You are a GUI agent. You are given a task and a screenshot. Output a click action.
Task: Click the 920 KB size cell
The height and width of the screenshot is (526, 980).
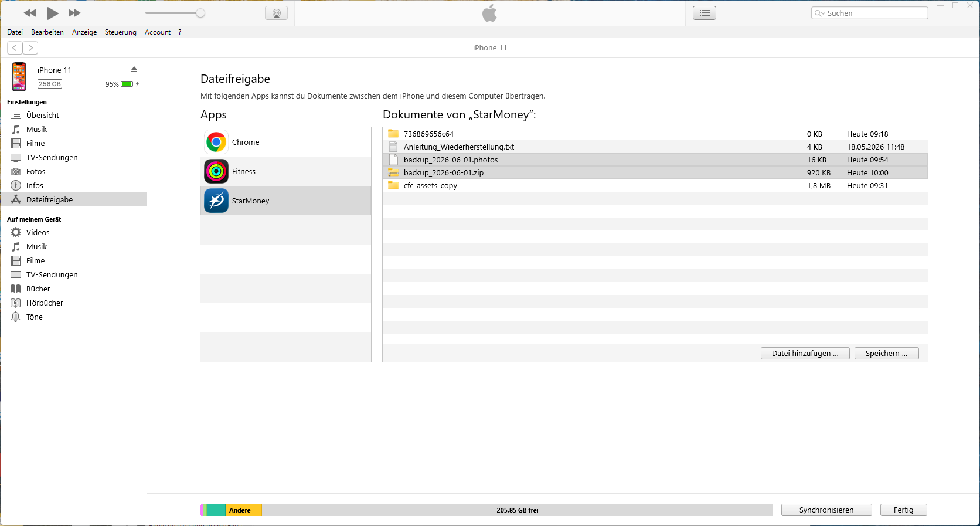819,172
